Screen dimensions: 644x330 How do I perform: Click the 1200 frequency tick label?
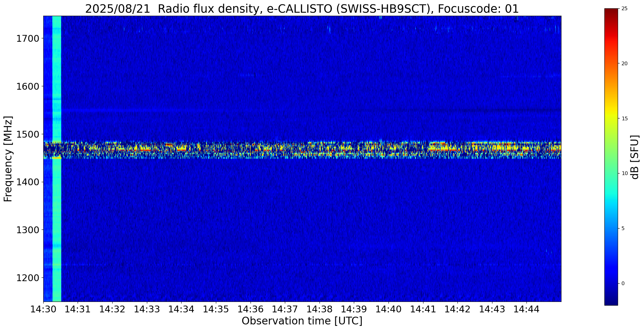pyautogui.click(x=28, y=278)
